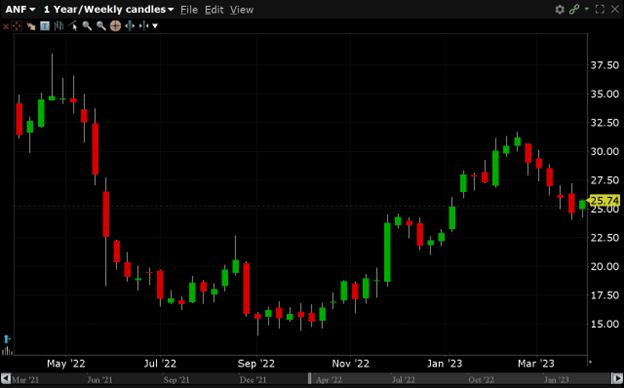
Task: Open the Edit menu
Action: point(214,10)
